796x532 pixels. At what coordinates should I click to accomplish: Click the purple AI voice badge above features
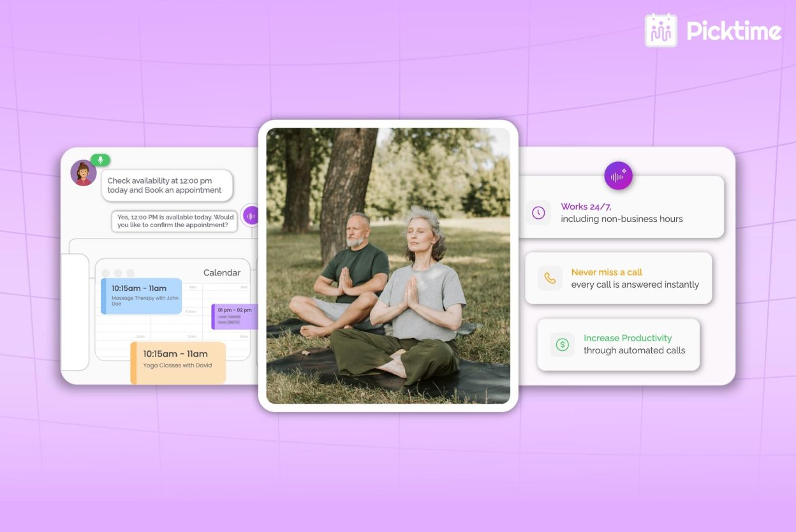point(618,176)
